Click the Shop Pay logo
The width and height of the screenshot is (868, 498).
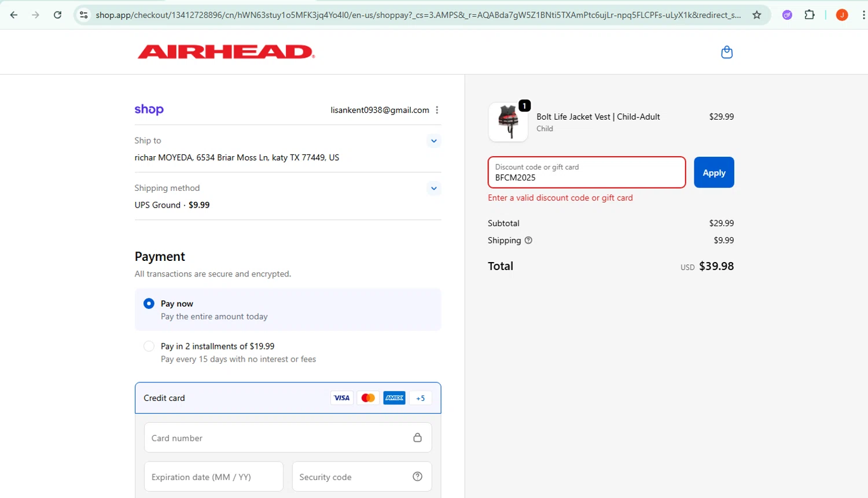149,109
